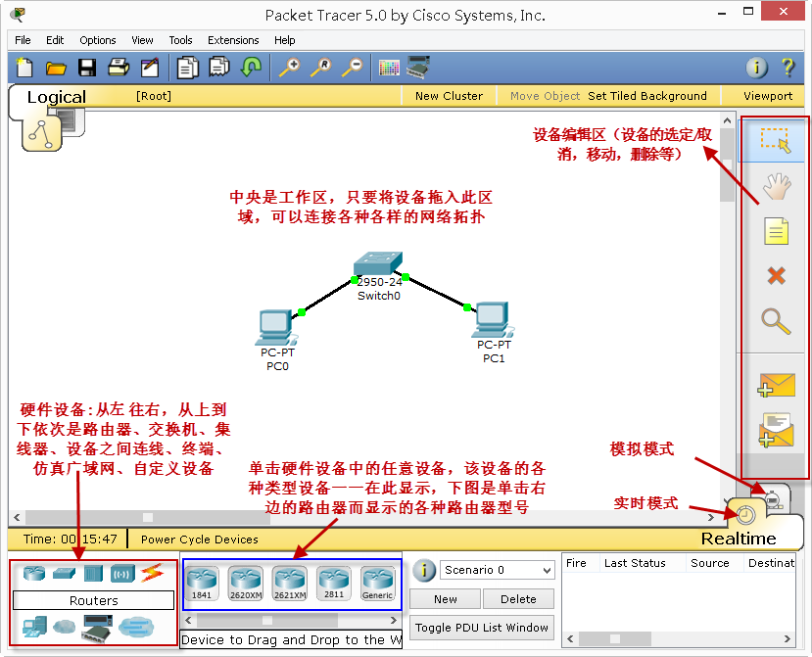This screenshot has width=812, height=657.
Task: Select the Multiuser Connection cloud icon
Action: 136,627
